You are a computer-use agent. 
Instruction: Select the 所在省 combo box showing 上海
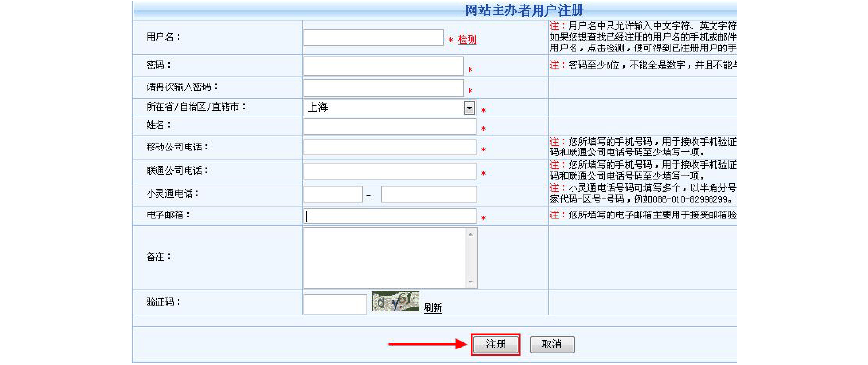coord(390,108)
